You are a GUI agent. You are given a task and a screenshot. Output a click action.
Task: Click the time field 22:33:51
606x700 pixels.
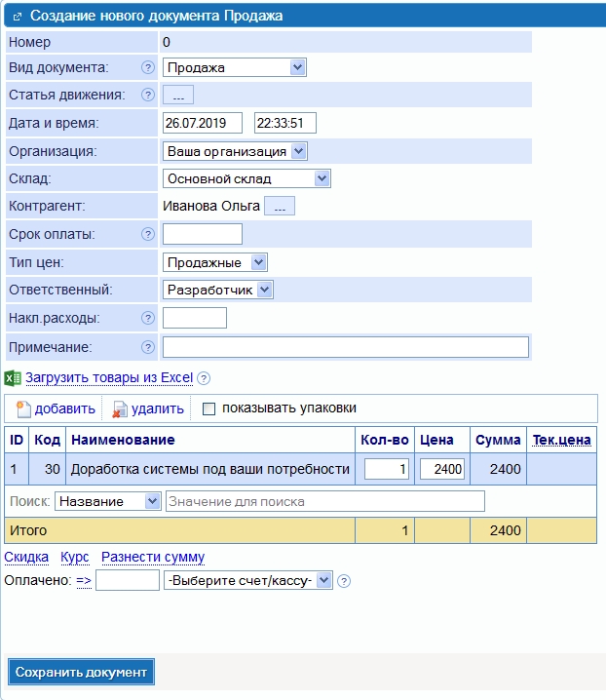tap(285, 123)
